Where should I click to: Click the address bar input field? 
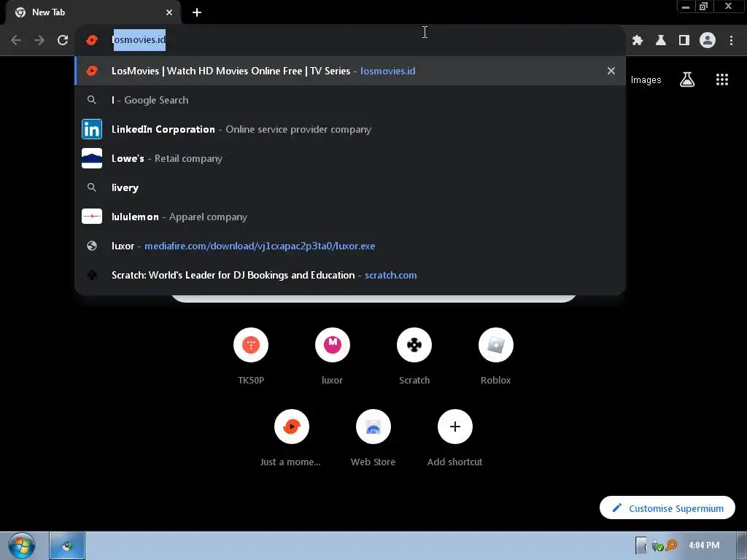click(350, 40)
